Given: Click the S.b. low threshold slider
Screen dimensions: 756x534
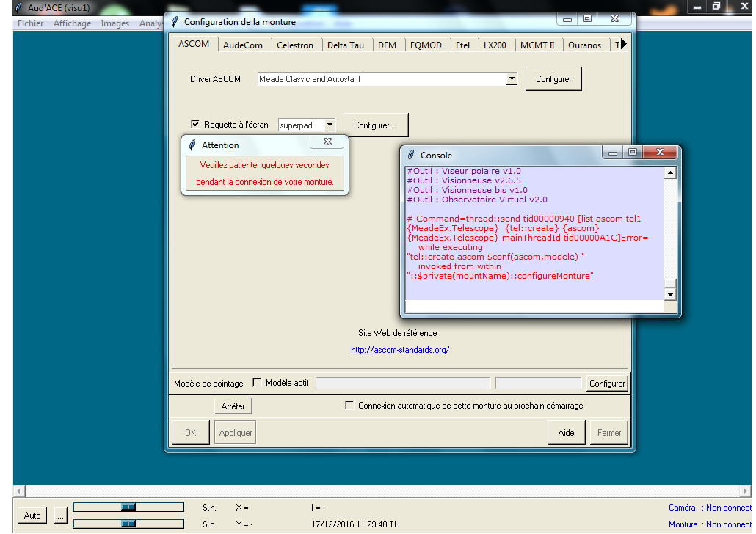Looking at the screenshot, I should pyautogui.click(x=128, y=524).
